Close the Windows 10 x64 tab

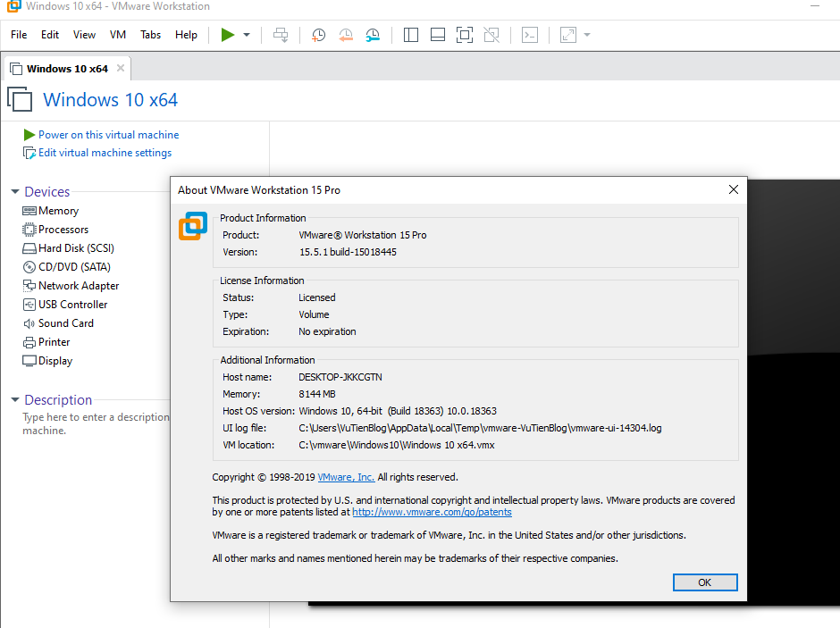121,68
